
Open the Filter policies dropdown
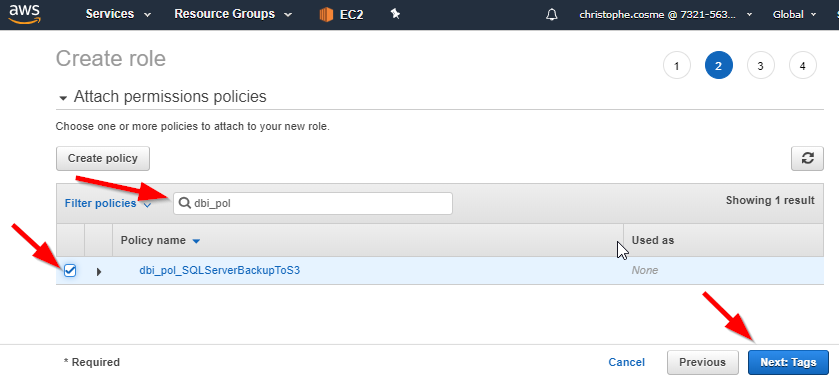coord(108,203)
